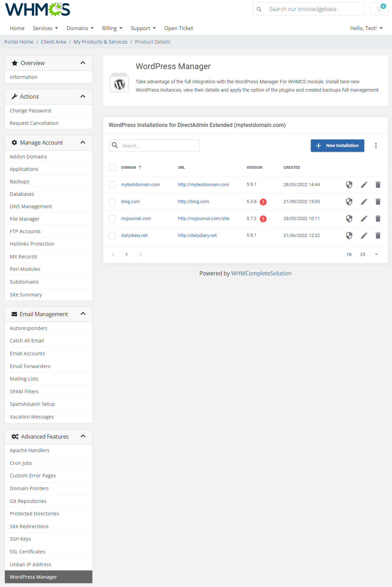Click the shield icon for mytestdomain.com
Image resolution: width=392 pixels, height=587 pixels.
tap(349, 185)
